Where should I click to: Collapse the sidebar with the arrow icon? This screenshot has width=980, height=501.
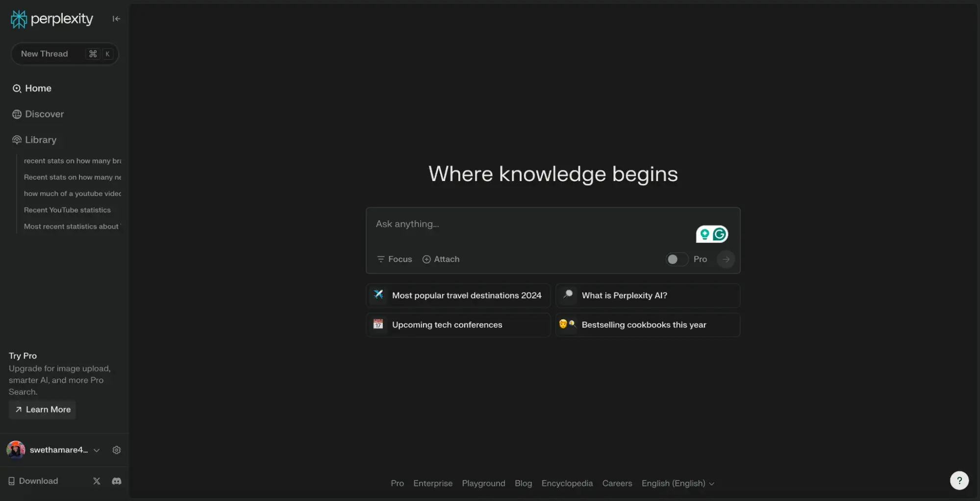click(x=116, y=19)
